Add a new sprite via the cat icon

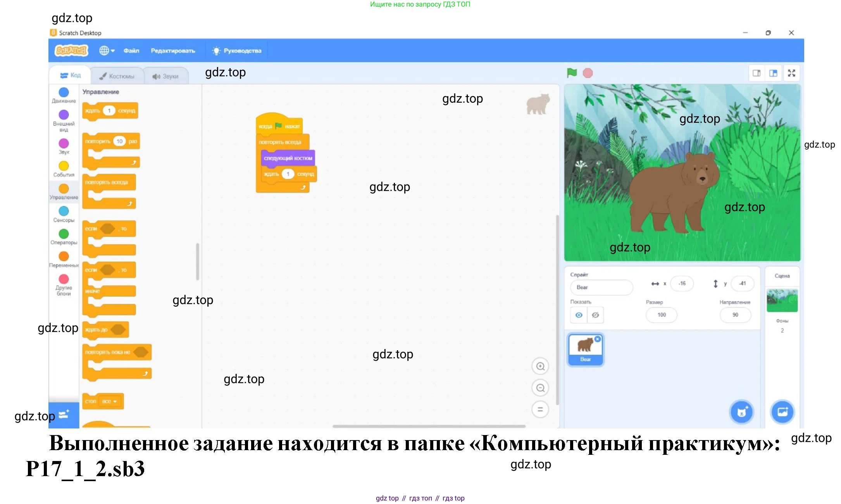[741, 412]
